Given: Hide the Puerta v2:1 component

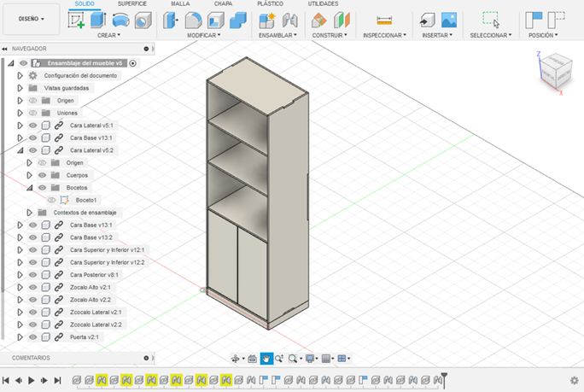Looking at the screenshot, I should pos(32,337).
